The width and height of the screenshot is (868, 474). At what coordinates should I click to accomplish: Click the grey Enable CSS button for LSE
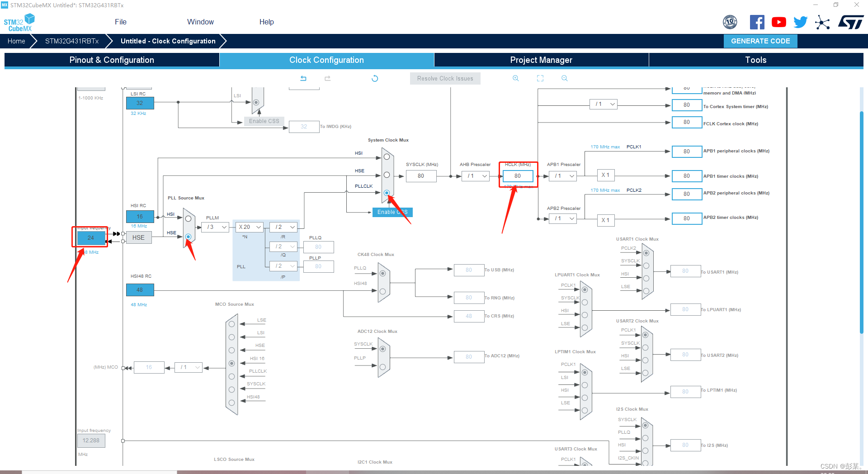tap(264, 121)
